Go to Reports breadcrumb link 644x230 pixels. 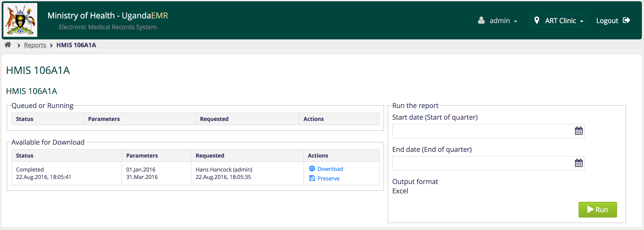coord(35,45)
